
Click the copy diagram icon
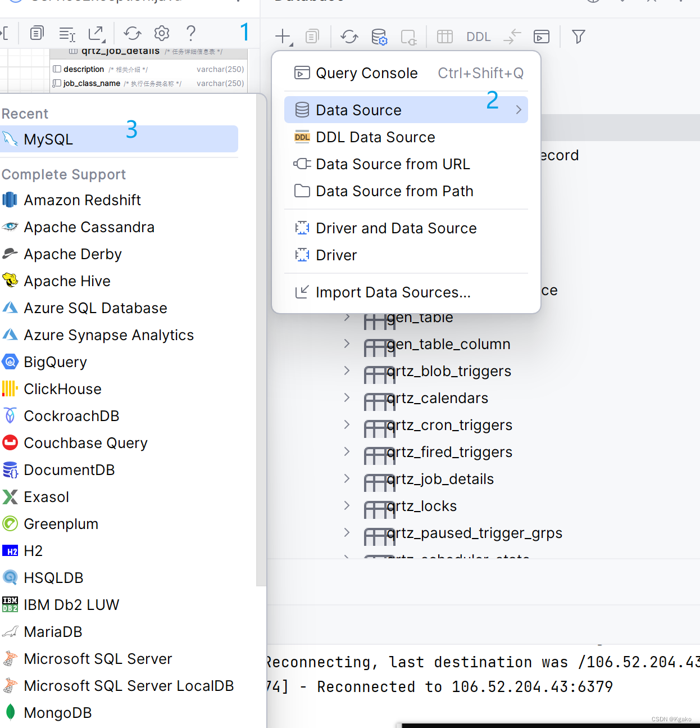(x=37, y=33)
